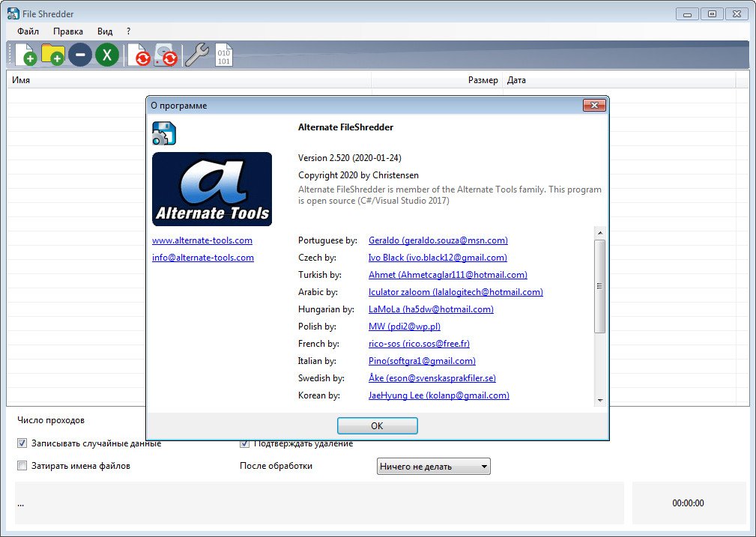
Task: Open the Вид menu
Action: pos(105,31)
